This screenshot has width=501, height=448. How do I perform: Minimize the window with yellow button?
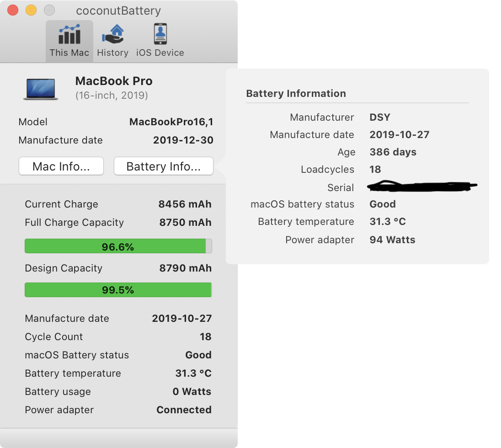pyautogui.click(x=31, y=10)
